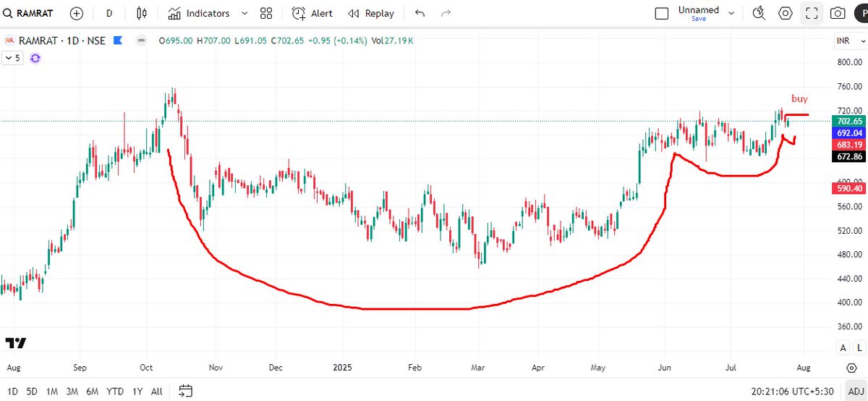Select the 1Y date range
Viewport: 868px width, 401px height.
click(137, 390)
